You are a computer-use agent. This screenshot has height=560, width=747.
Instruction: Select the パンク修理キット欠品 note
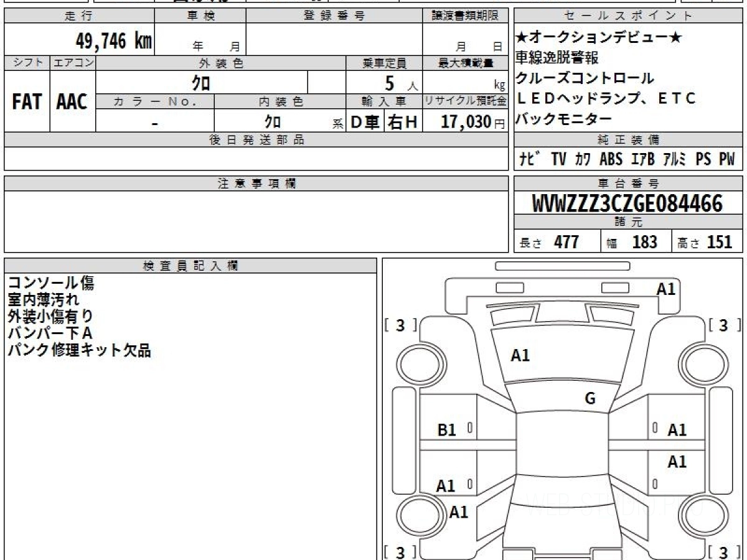(79, 350)
